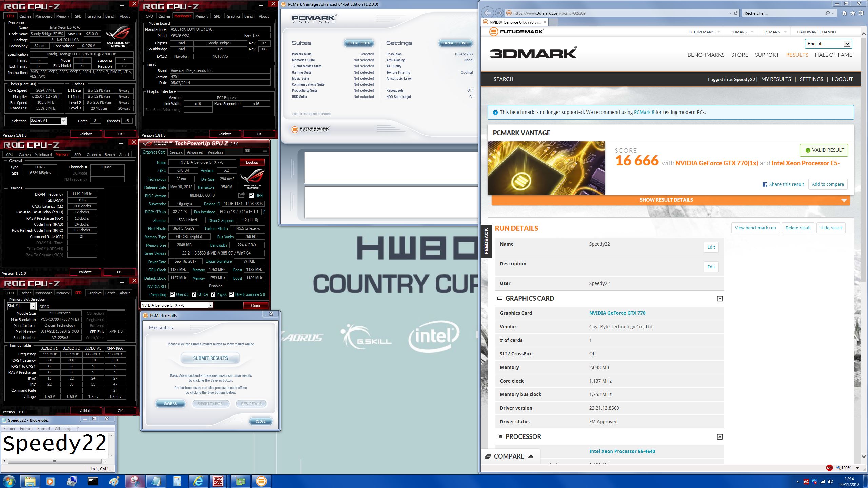
Task: Open Calculator from the taskbar
Action: click(x=177, y=481)
